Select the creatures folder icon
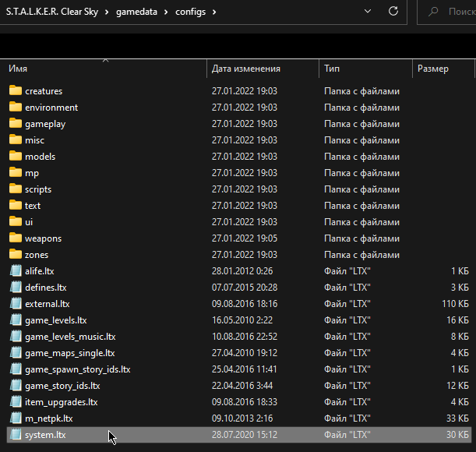Screen dimensions: 476x452 point(16,91)
